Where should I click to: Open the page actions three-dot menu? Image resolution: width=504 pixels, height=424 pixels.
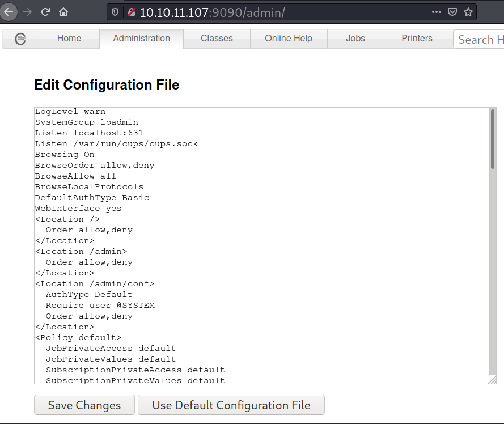click(436, 12)
